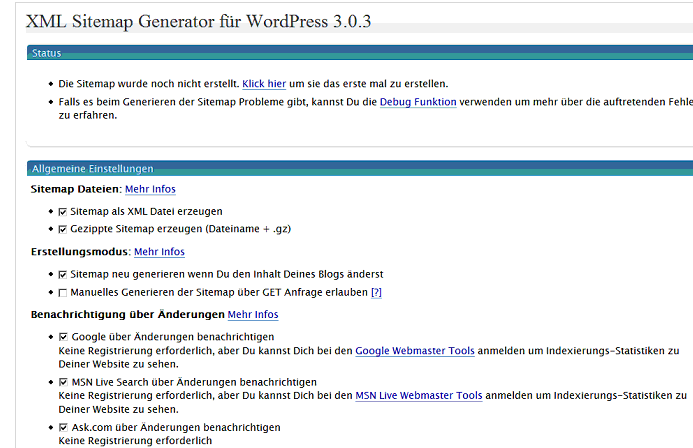Click the last line "Keine Registrierung erforderlich" under Ask.com
693x448 pixels.
(135, 441)
